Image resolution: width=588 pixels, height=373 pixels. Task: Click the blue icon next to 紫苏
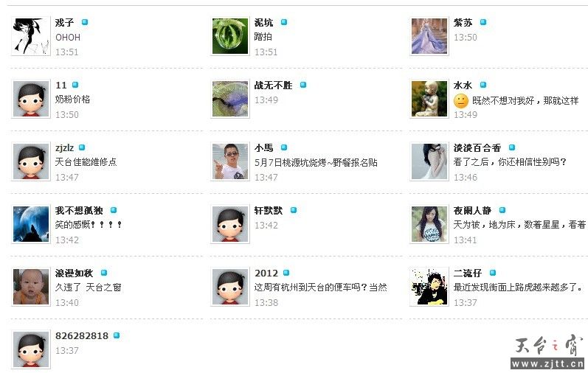483,22
